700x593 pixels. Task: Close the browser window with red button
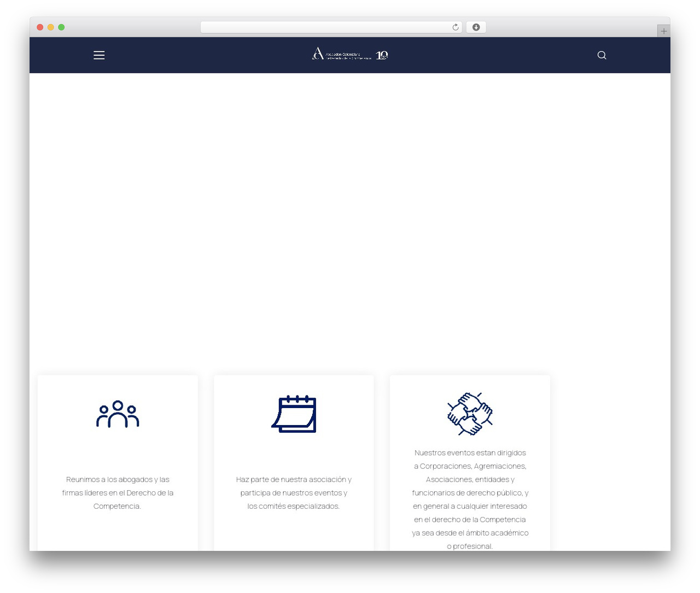coord(40,27)
